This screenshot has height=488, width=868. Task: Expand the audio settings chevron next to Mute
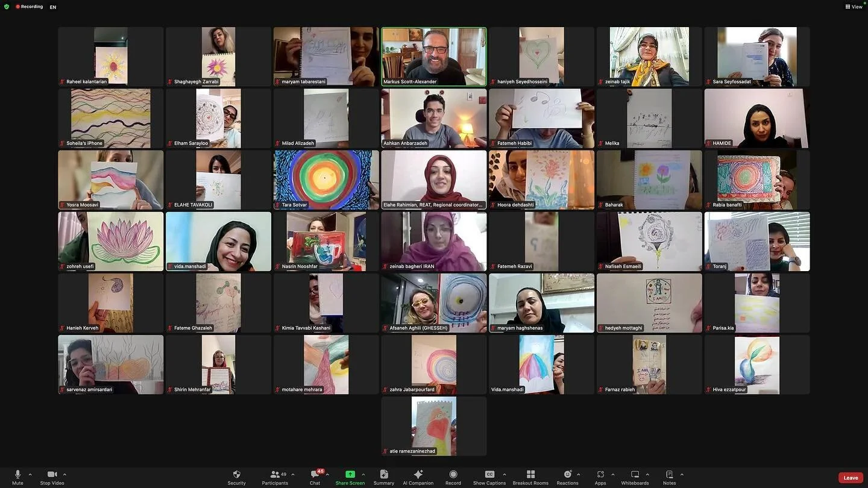pos(30,474)
